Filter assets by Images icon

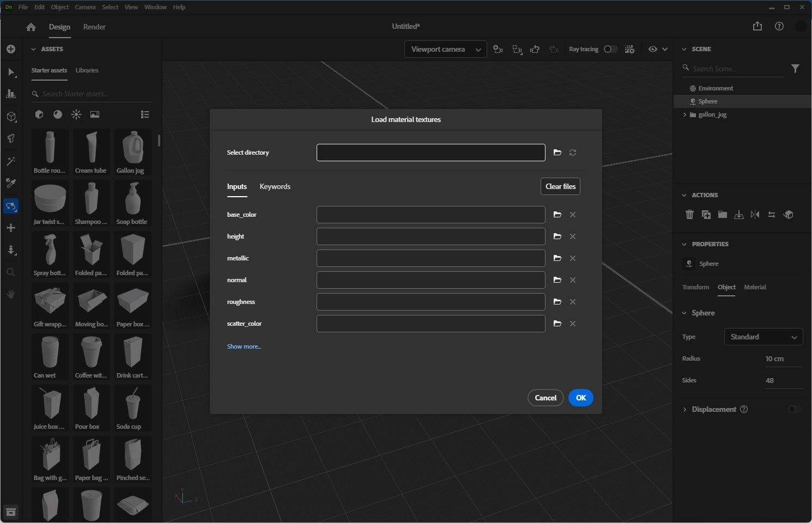pyautogui.click(x=95, y=114)
